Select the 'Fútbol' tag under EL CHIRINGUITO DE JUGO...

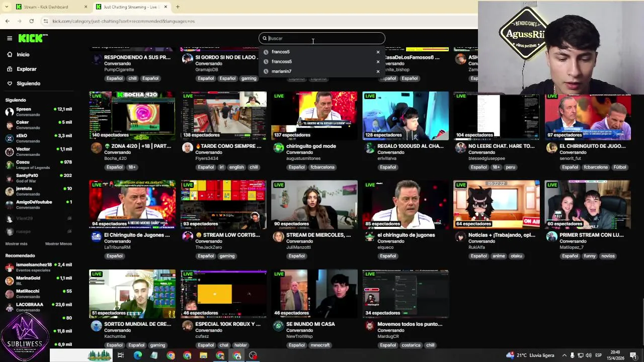click(x=620, y=167)
